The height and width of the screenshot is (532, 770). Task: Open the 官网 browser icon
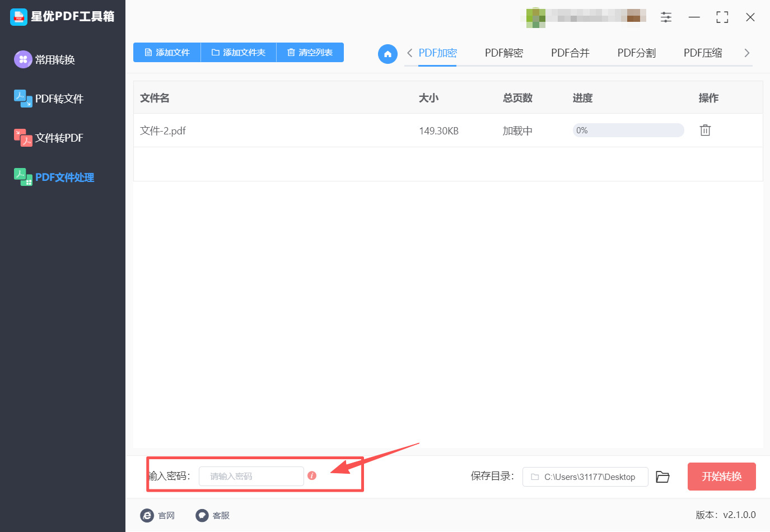coord(147,515)
